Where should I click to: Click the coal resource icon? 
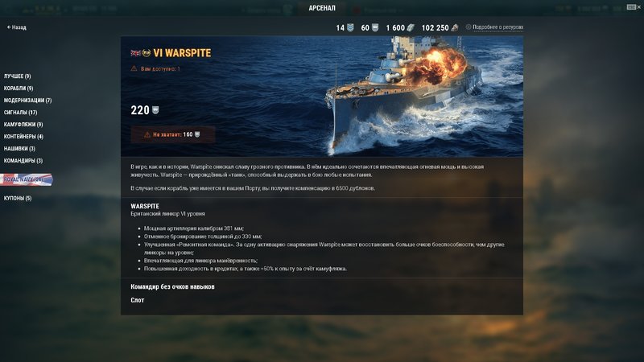tap(454, 27)
